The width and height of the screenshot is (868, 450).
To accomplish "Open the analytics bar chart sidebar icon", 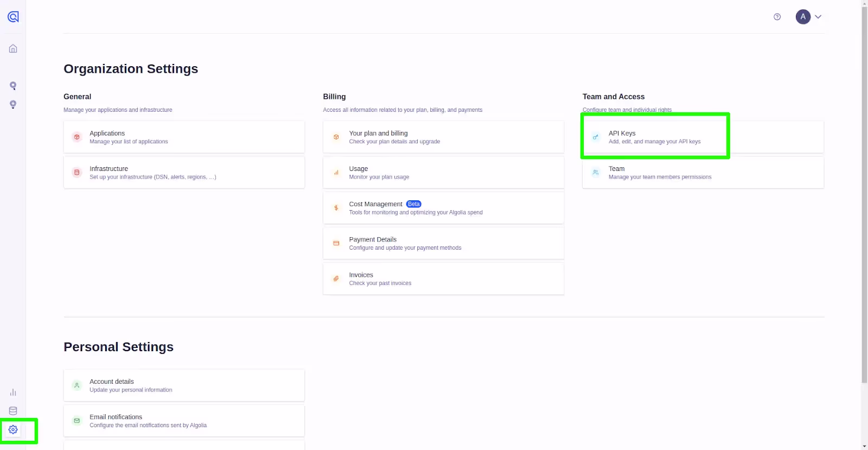I will pyautogui.click(x=13, y=392).
